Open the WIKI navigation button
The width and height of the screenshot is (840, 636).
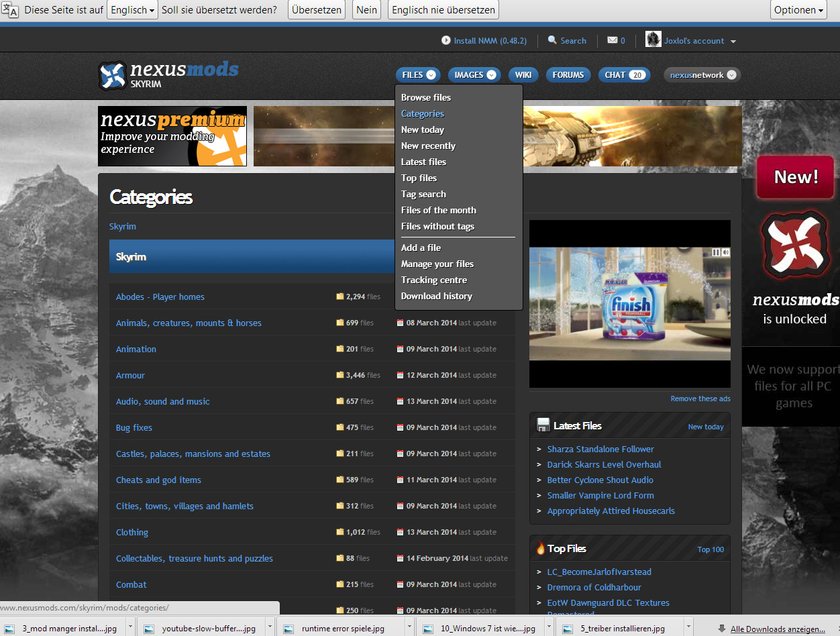pyautogui.click(x=523, y=75)
